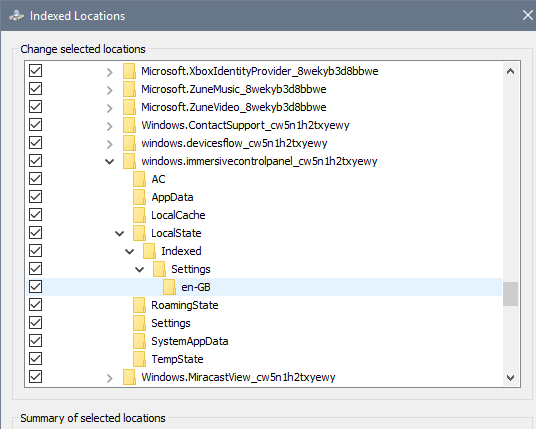Select the en-GB folder icon
The height and width of the screenshot is (429, 536).
[x=169, y=287]
